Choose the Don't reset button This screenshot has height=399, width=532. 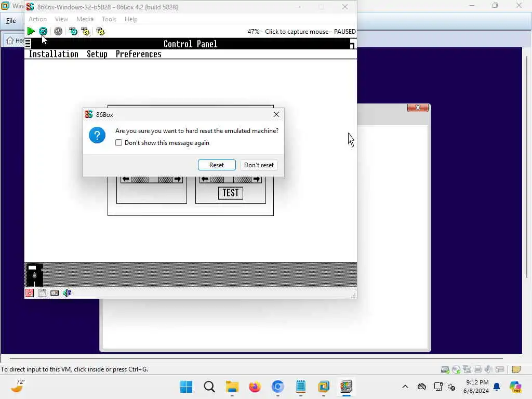tap(259, 165)
